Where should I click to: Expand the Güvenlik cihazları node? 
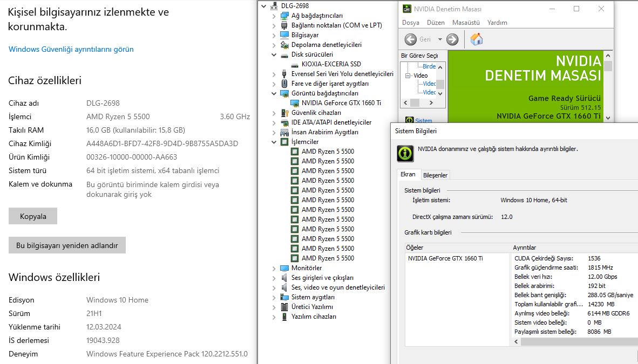(x=274, y=113)
